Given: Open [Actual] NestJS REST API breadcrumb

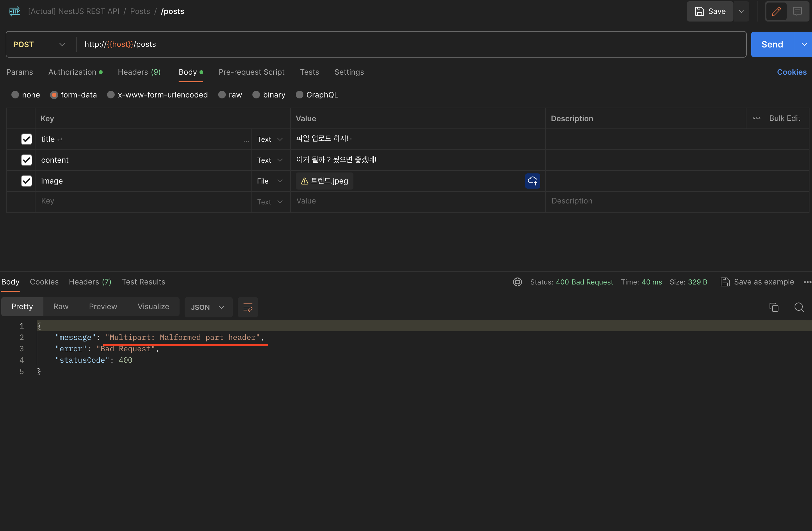Looking at the screenshot, I should click(x=74, y=11).
